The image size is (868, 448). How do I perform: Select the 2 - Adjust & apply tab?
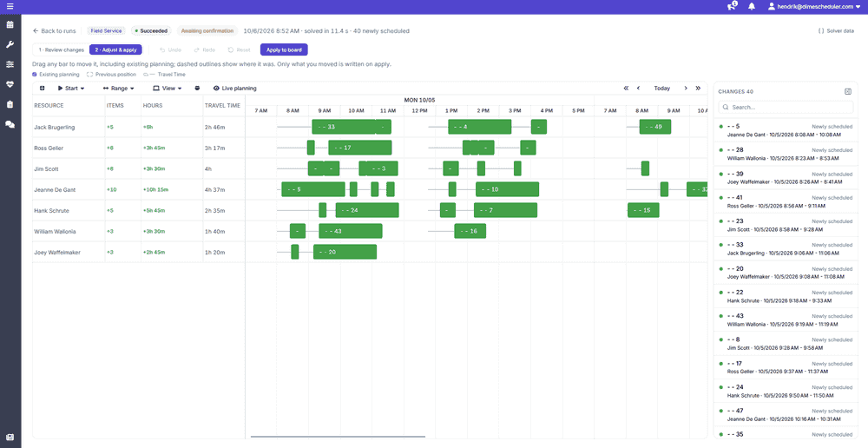[115, 49]
